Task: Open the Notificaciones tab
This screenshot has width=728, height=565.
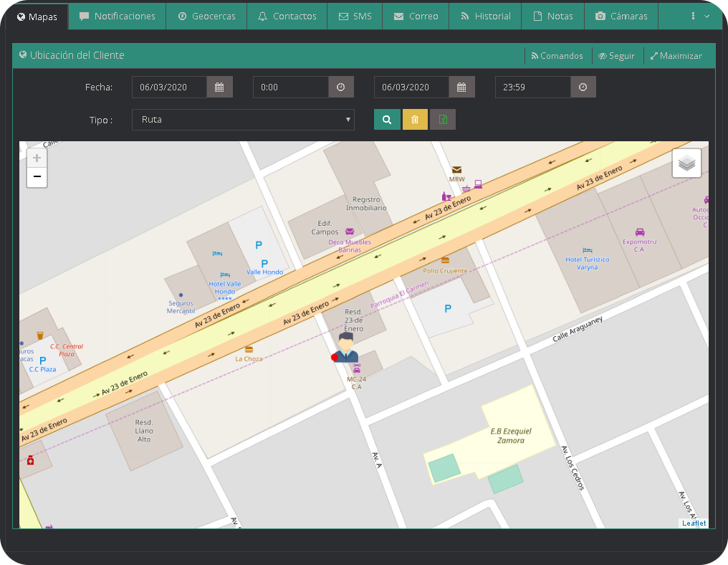Action: (x=118, y=16)
